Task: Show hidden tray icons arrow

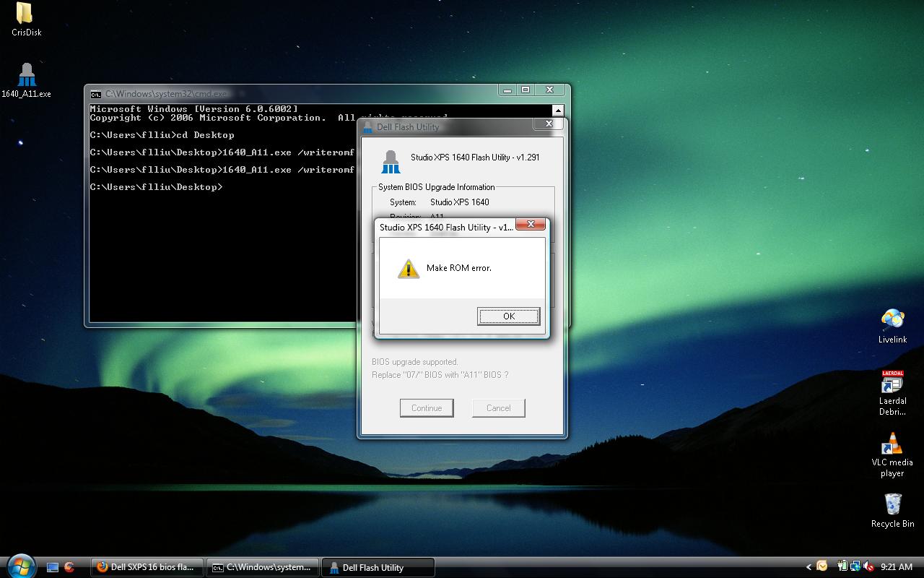Action: coord(808,567)
